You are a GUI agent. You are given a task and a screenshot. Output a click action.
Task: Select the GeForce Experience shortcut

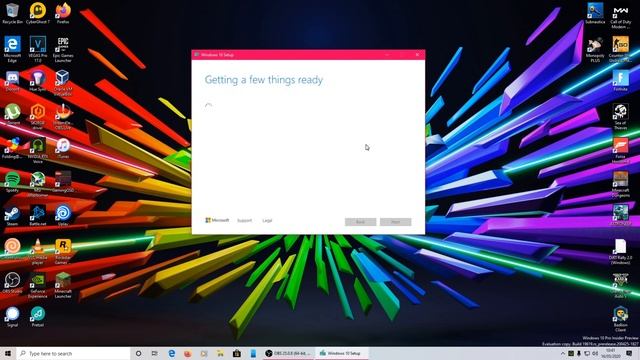click(x=38, y=285)
